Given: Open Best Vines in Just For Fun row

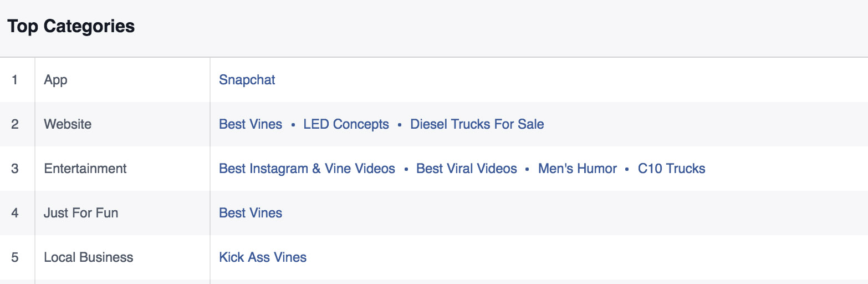Looking at the screenshot, I should click(x=251, y=213).
